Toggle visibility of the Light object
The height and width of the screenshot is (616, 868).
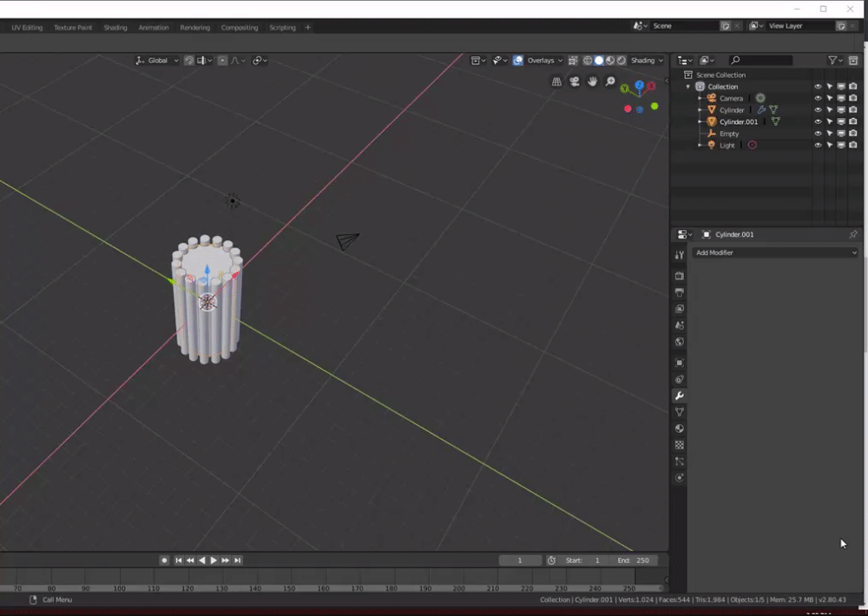pos(818,146)
